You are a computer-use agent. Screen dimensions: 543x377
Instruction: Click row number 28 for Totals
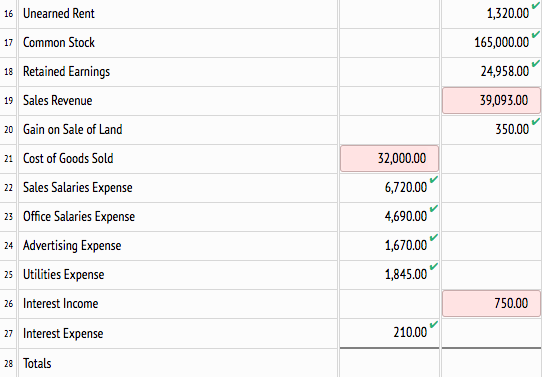[x=8, y=363]
